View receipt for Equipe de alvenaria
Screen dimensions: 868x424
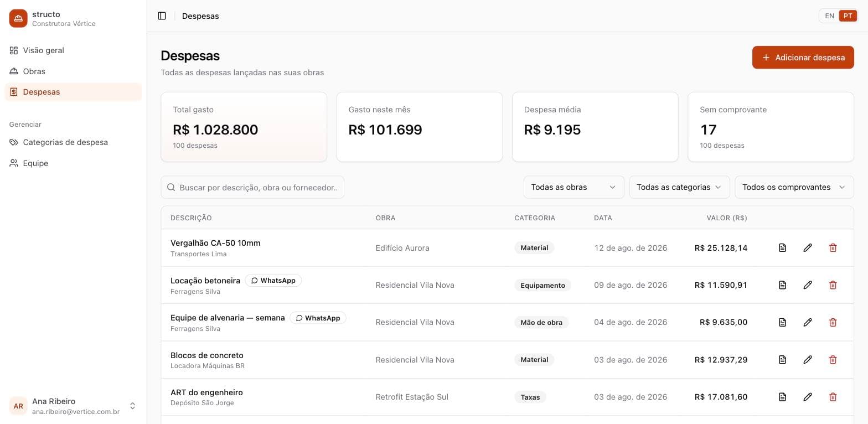[782, 322]
